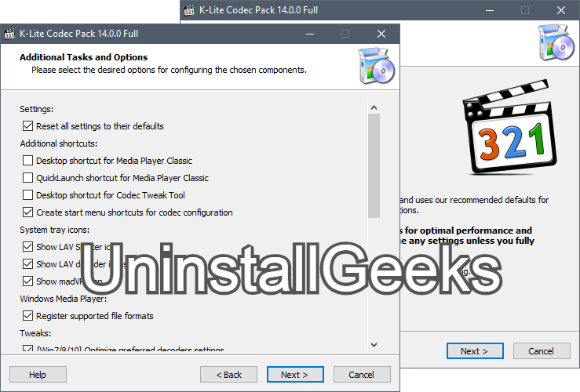The height and width of the screenshot is (392, 580).
Task: Enable Desktop shortcut for Media Player Classic
Action: [27, 161]
